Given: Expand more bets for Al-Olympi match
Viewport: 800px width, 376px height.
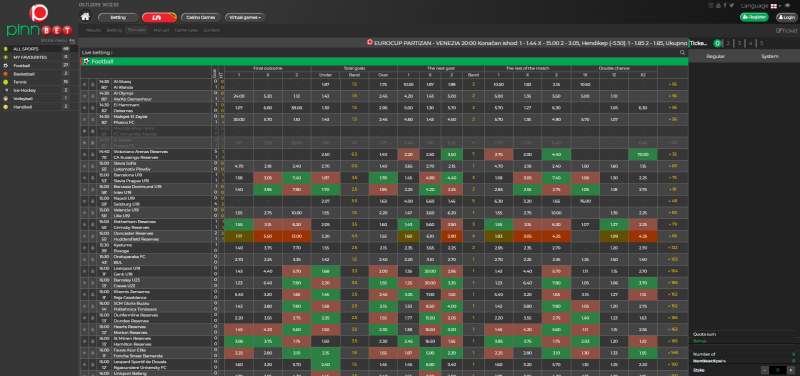Looking at the screenshot, I should [672, 96].
